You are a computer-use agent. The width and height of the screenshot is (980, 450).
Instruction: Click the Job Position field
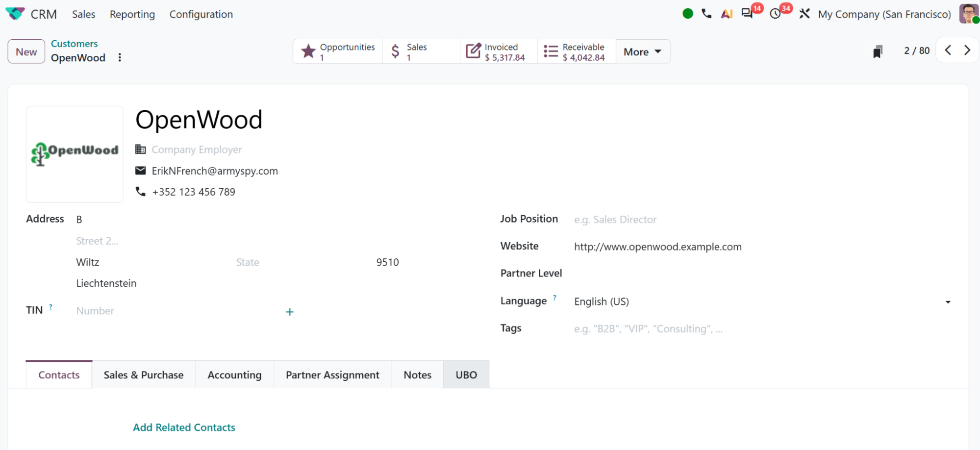coord(762,220)
